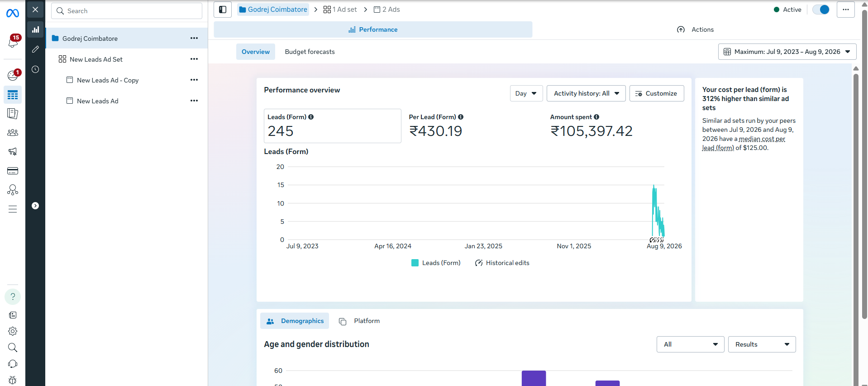Focus the Search input field

pos(127,11)
